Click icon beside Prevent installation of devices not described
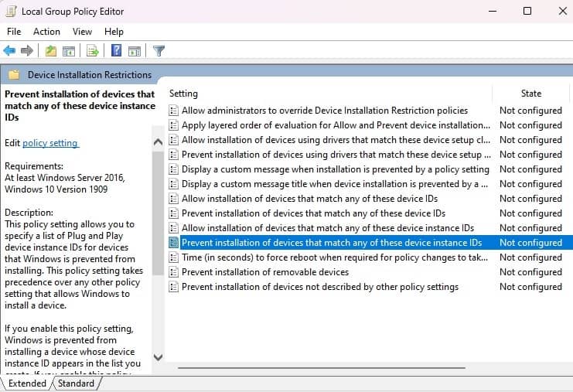Screen dimensions: 573x392 click(x=173, y=287)
